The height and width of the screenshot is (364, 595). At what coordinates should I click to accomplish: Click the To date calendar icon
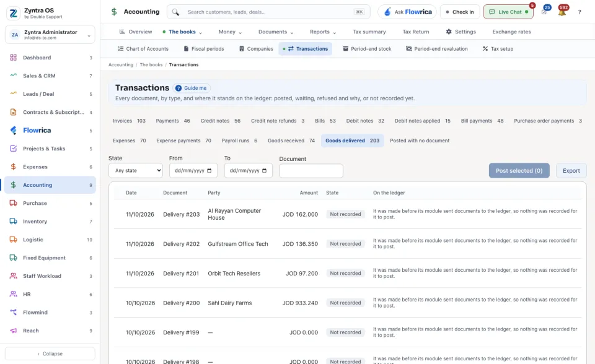(x=265, y=171)
